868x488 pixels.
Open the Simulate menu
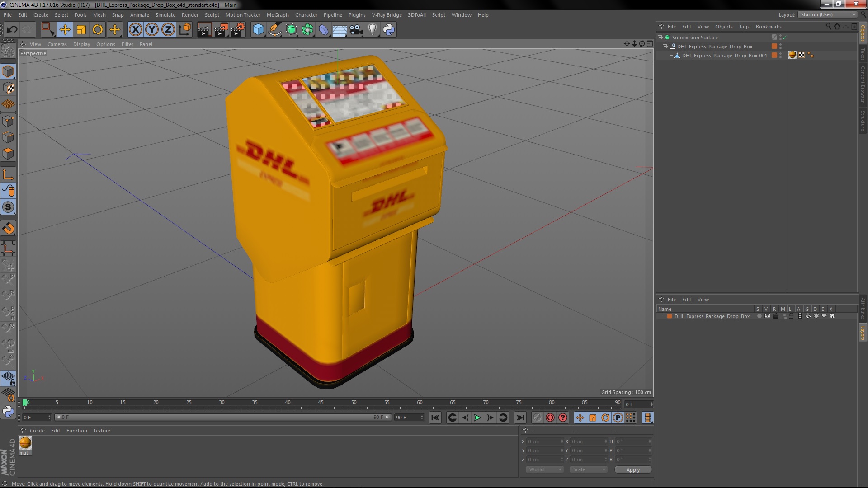165,15
